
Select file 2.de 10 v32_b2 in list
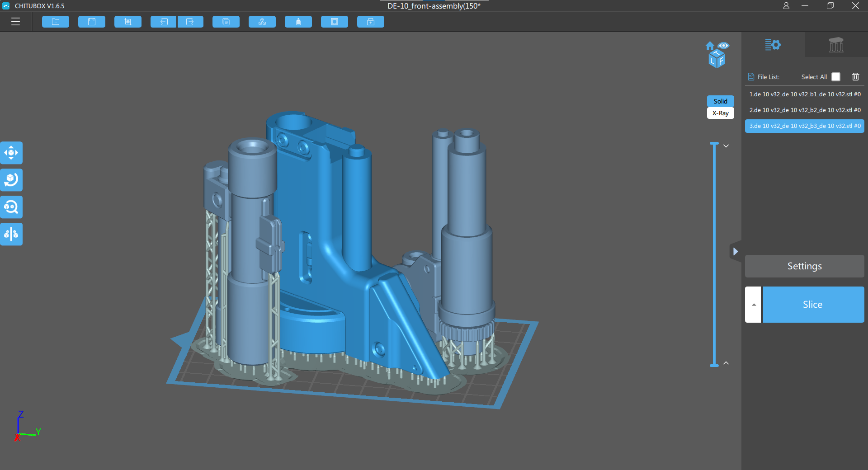[805, 110]
